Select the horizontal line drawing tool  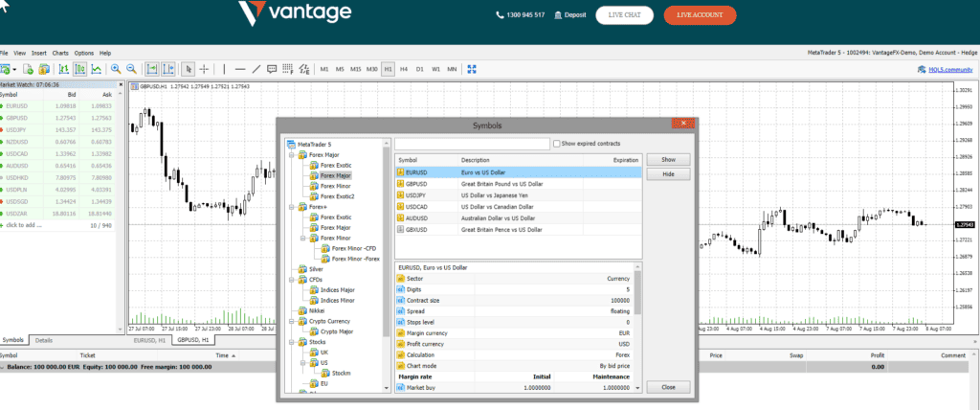pos(239,69)
